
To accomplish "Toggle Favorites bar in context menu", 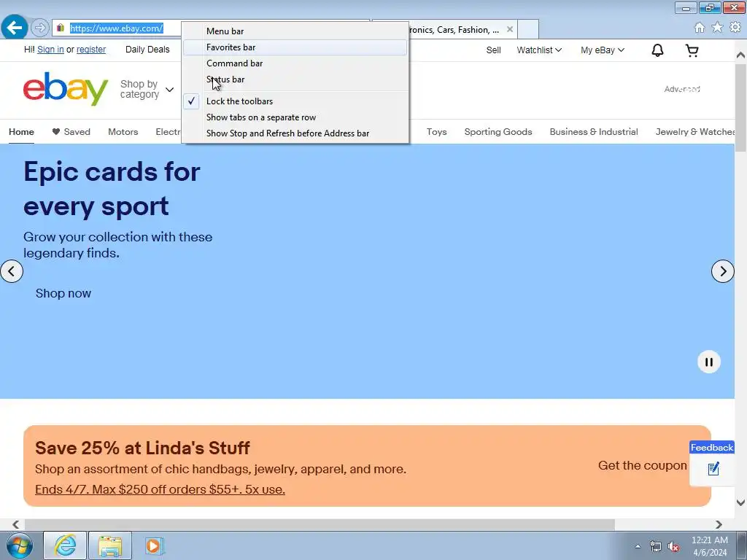I will (x=295, y=47).
